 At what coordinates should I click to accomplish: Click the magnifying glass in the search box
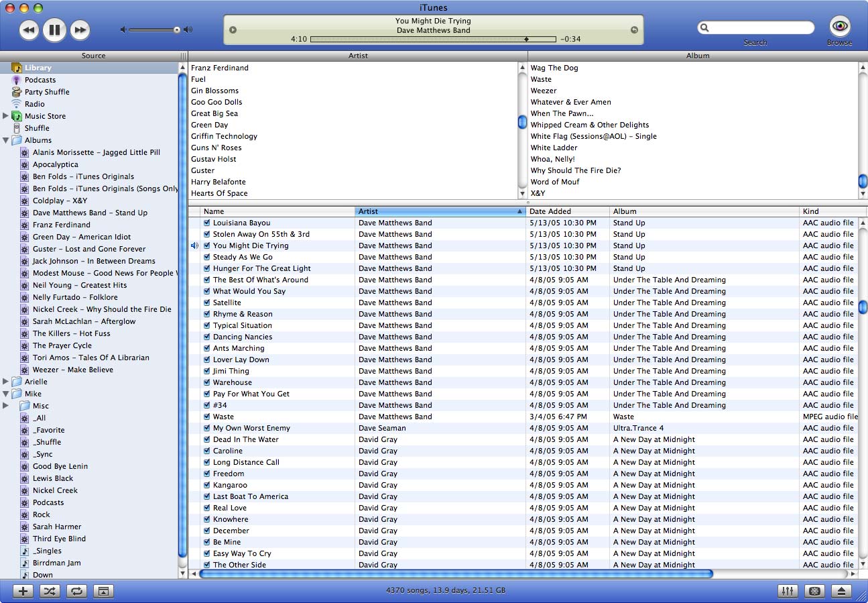(x=704, y=28)
